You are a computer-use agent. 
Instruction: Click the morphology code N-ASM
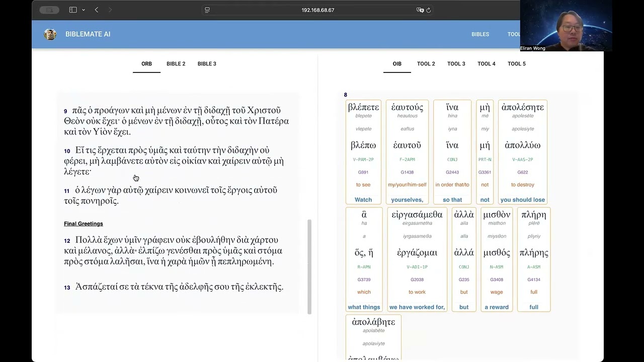click(x=497, y=267)
